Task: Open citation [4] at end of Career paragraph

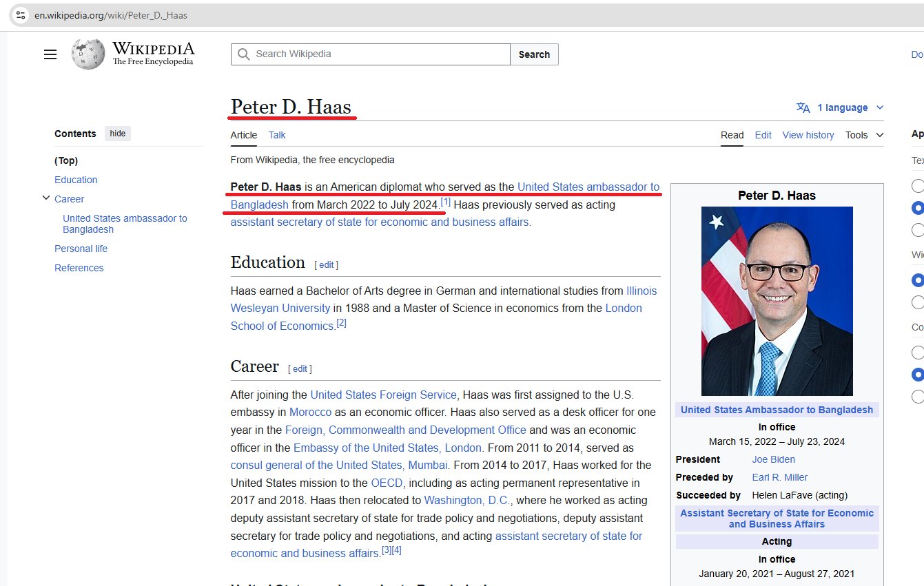Action: pyautogui.click(x=397, y=550)
